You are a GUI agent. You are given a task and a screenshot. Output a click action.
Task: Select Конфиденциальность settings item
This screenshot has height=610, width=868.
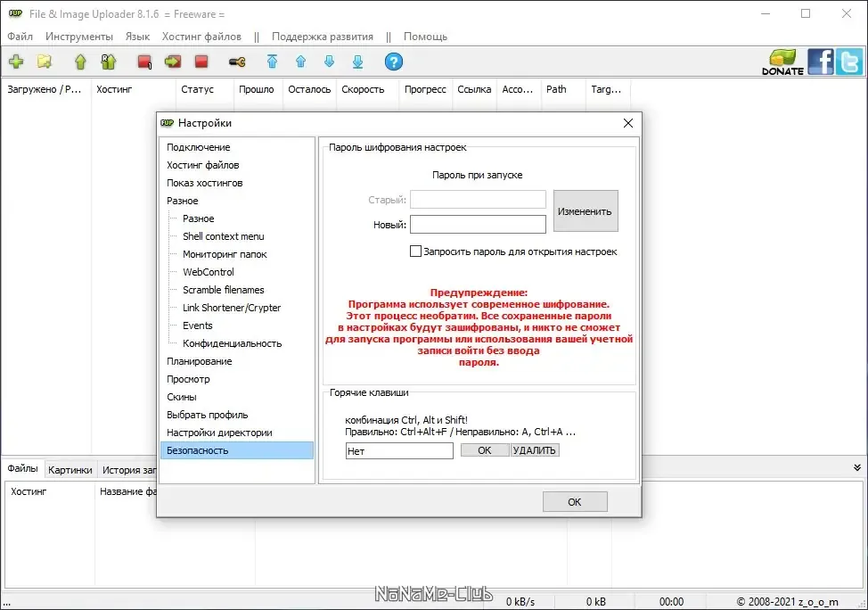tap(233, 343)
